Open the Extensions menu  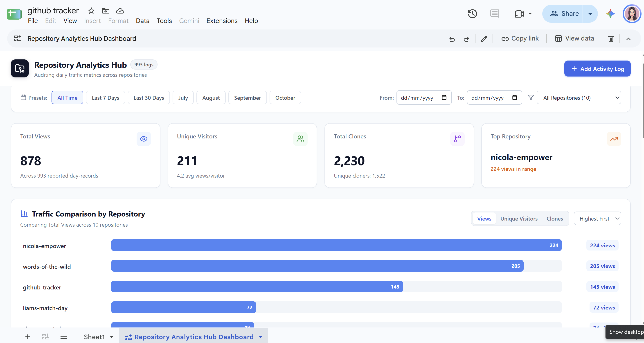pyautogui.click(x=222, y=21)
